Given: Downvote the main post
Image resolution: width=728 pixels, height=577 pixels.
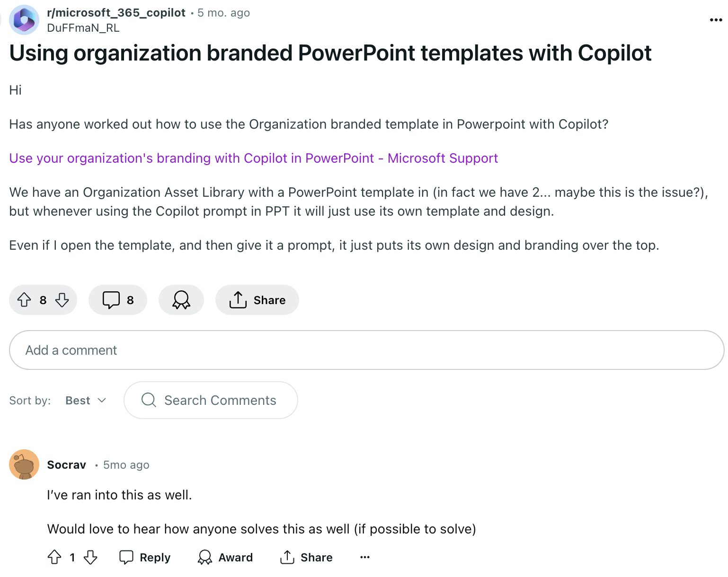Looking at the screenshot, I should (x=62, y=300).
